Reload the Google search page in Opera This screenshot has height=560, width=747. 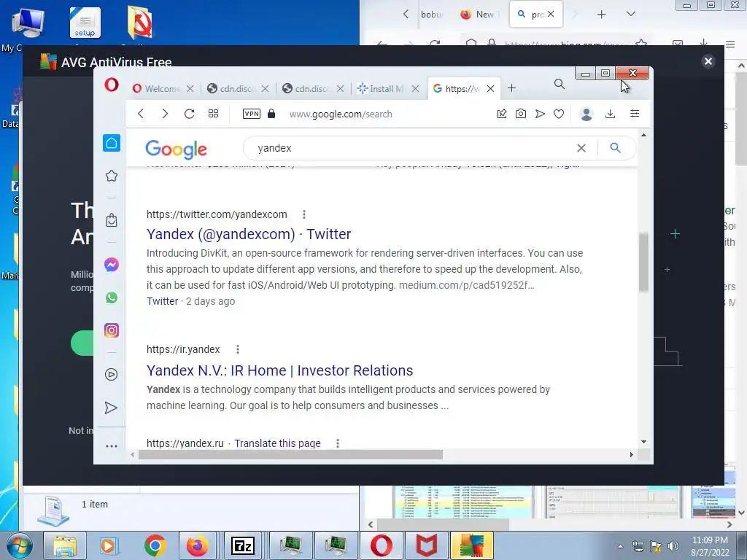(x=189, y=114)
